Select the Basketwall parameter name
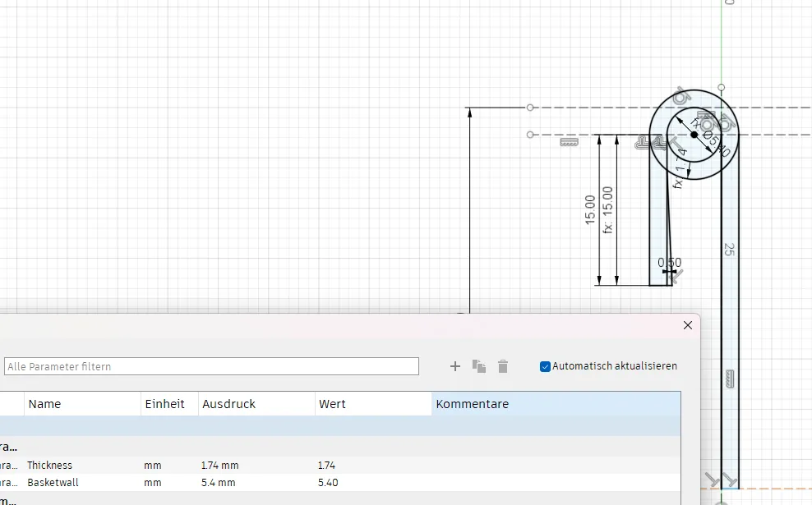This screenshot has width=812, height=505. (x=53, y=483)
